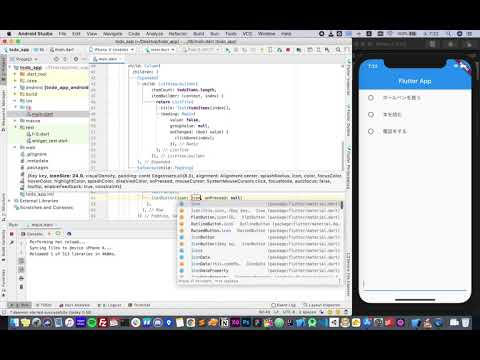
Task: Expand External Libraries node
Action: coord(10,201)
